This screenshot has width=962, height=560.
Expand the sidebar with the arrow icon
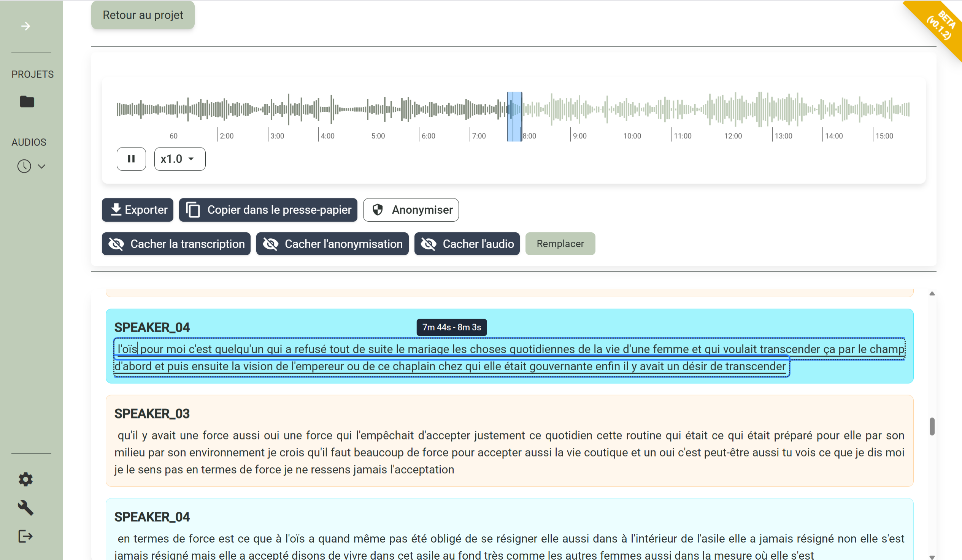[x=25, y=26]
